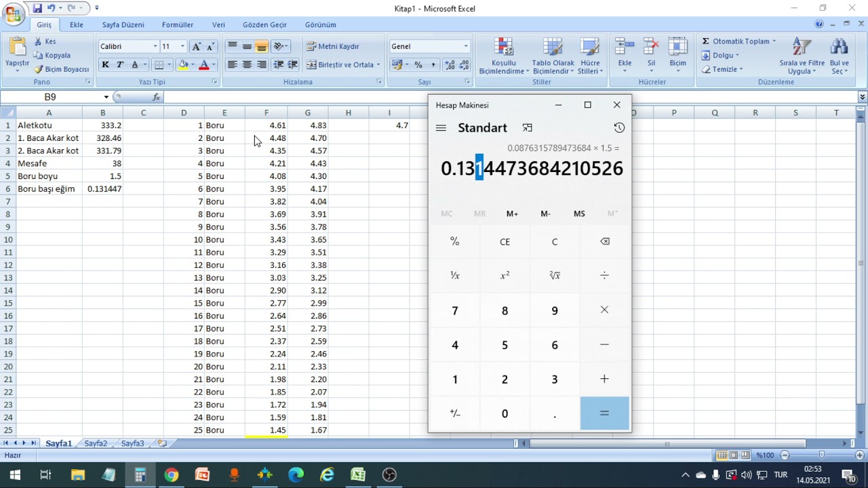Click the red font color button
The height and width of the screenshot is (488, 868).
203,65
